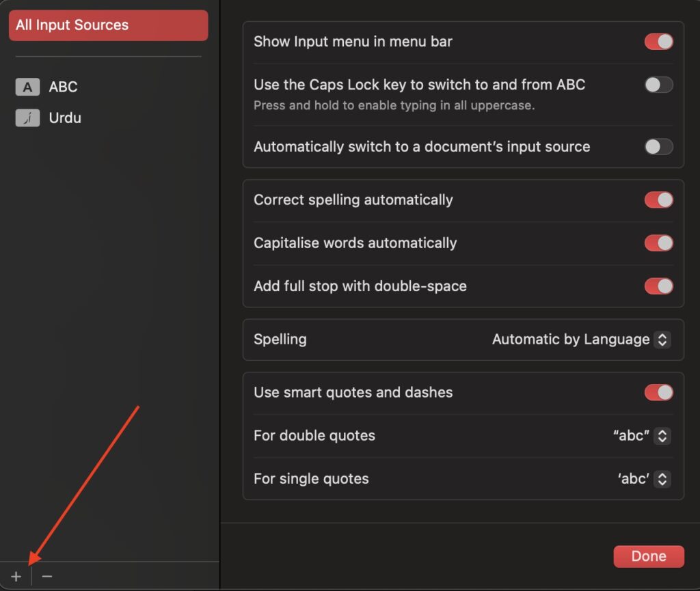This screenshot has width=700, height=591.
Task: Click the plus icon to add input source
Action: point(15,575)
